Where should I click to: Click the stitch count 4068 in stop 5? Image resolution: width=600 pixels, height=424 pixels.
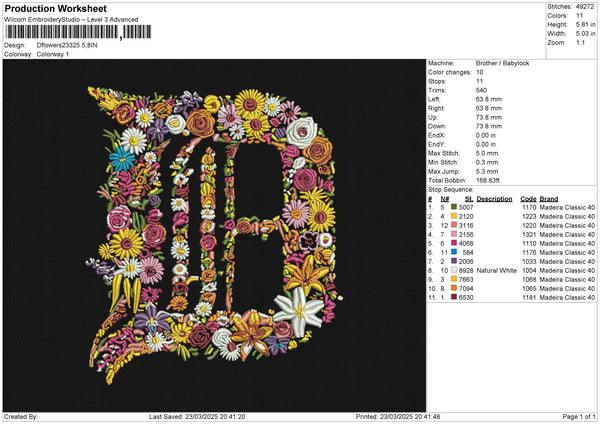pyautogui.click(x=466, y=243)
